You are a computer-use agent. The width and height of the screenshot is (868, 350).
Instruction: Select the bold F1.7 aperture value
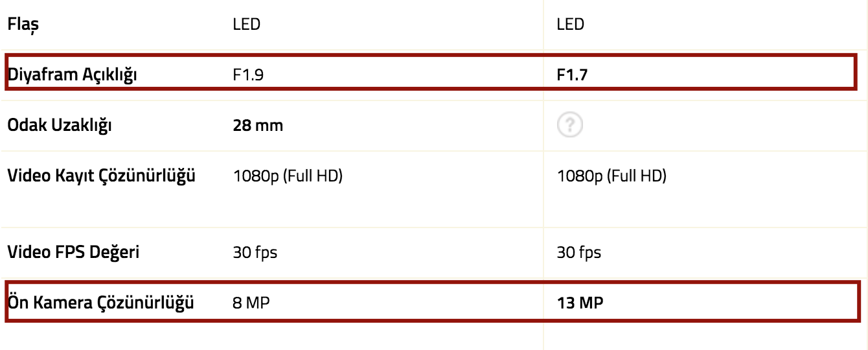[x=573, y=75]
